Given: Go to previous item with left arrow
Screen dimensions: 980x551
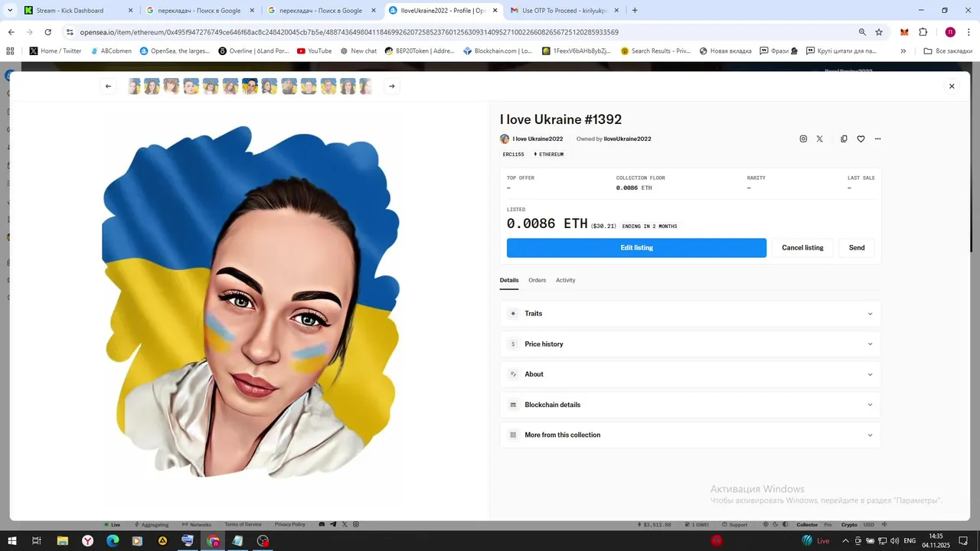Looking at the screenshot, I should (x=108, y=86).
